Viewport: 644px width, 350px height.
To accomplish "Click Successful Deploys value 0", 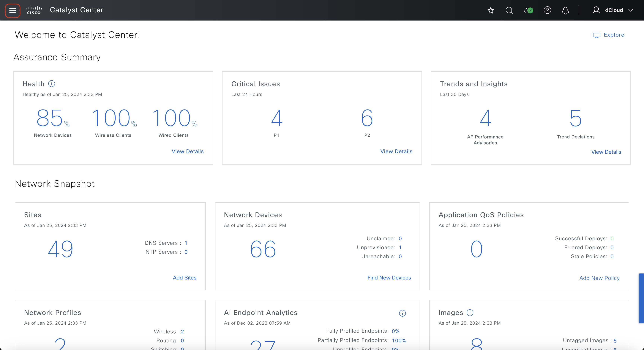I will point(612,238).
